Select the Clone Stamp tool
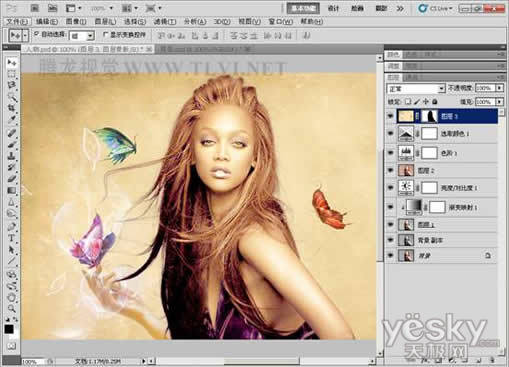The height and width of the screenshot is (367, 509). click(12, 156)
